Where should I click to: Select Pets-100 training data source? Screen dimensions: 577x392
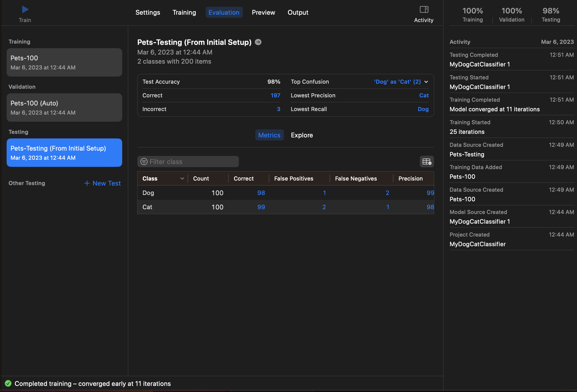[64, 62]
